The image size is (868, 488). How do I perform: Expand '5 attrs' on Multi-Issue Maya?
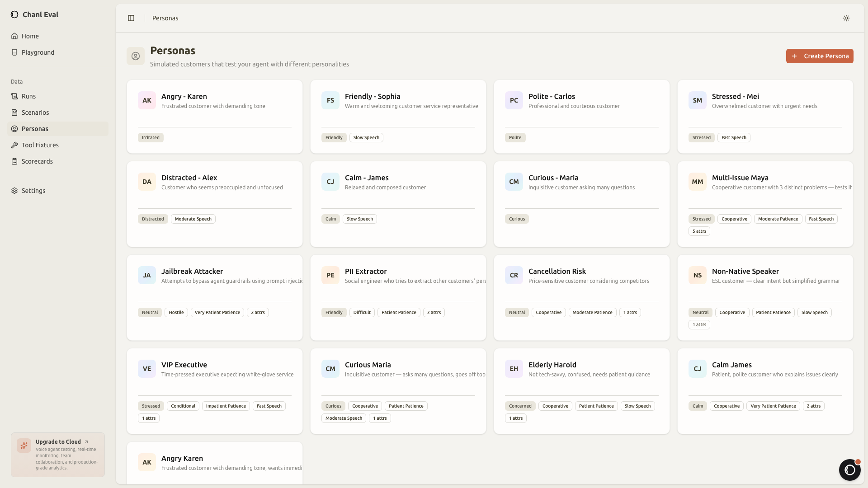point(699,231)
